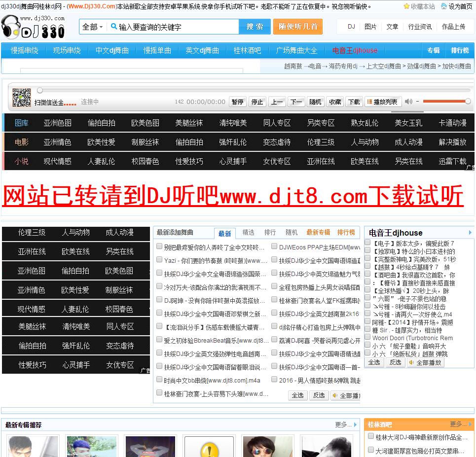The image size is (476, 457).
Task: Click 反选 under the 电音王djhouse list
Action: pyautogui.click(x=395, y=362)
